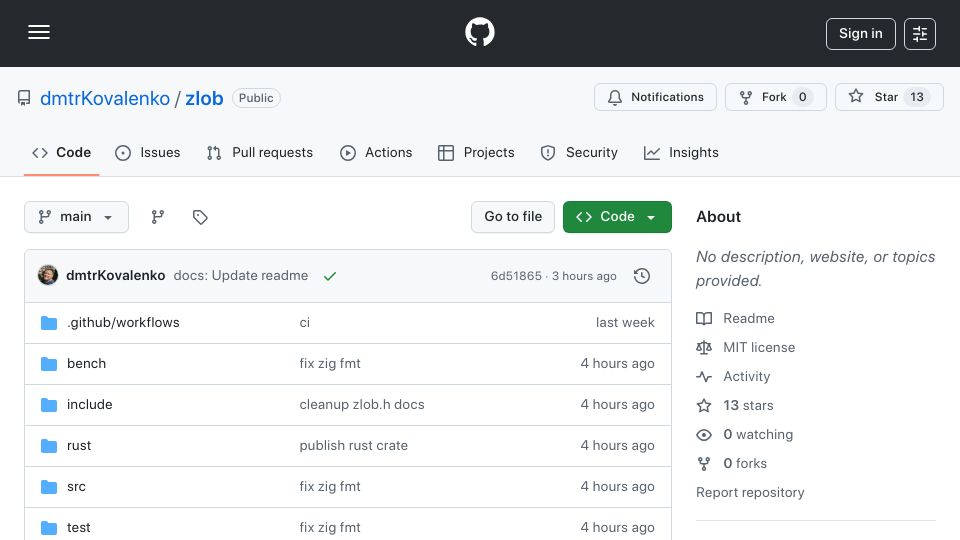Open the appearance settings sliders icon
Screen dimensions: 960x540
coord(920,34)
